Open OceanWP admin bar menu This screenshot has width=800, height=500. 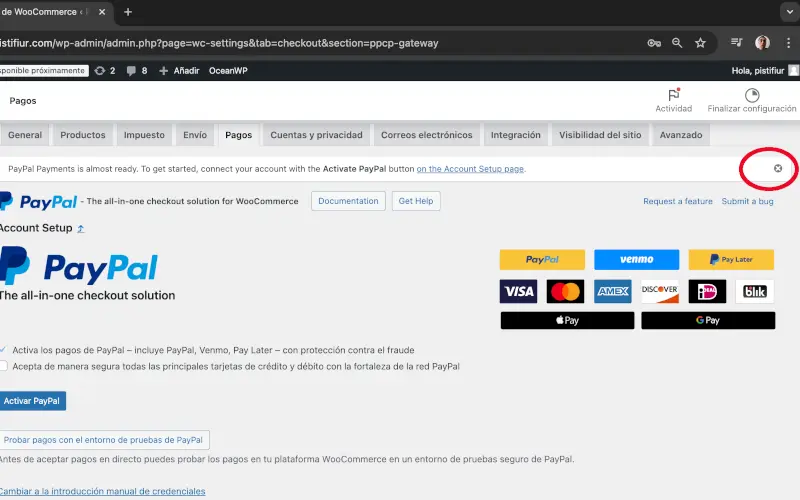228,70
